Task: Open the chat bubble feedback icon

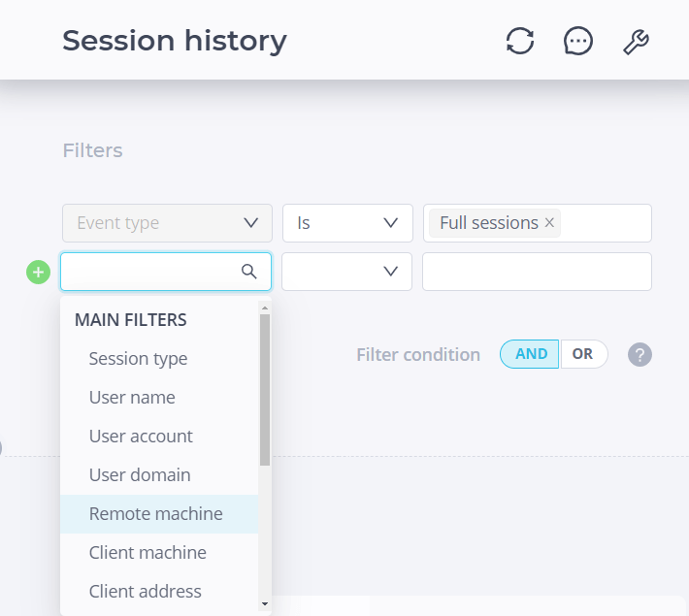Action: (577, 41)
